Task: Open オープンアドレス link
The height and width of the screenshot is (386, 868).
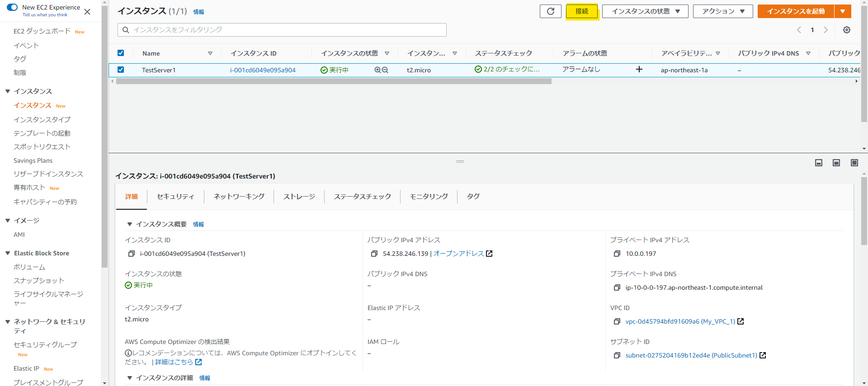Action: 458,254
